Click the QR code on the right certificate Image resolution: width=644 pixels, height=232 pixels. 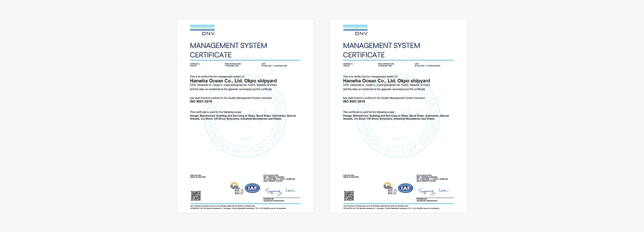coord(349,196)
